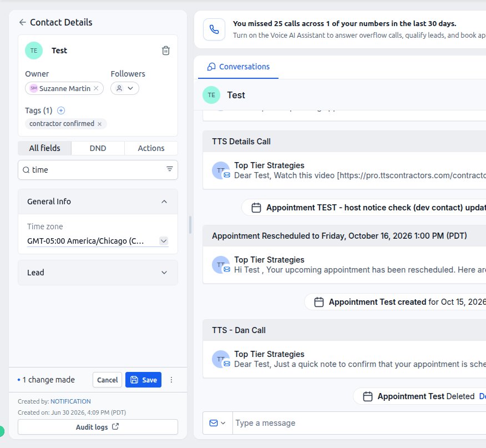This screenshot has width=486, height=448.
Task: Open the NOTIFICATION creator link
Action: coord(70,401)
